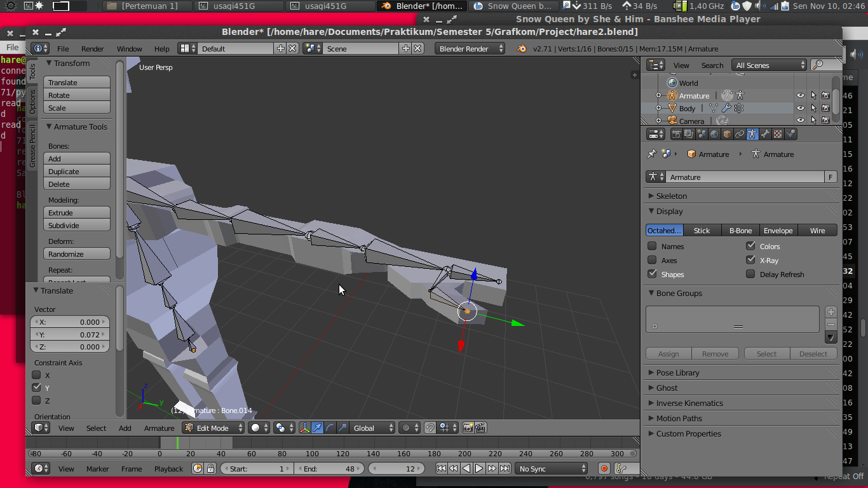Click the Extrude button

tap(77, 212)
